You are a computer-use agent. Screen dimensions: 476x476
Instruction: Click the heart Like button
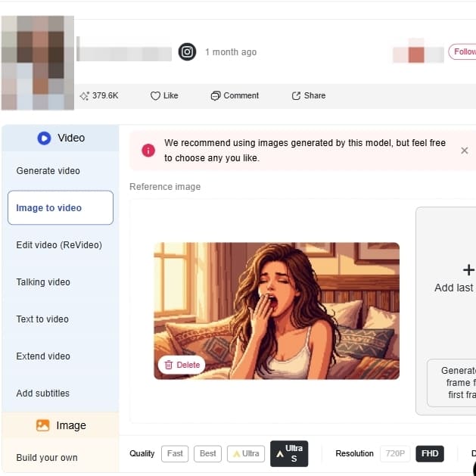tap(164, 96)
